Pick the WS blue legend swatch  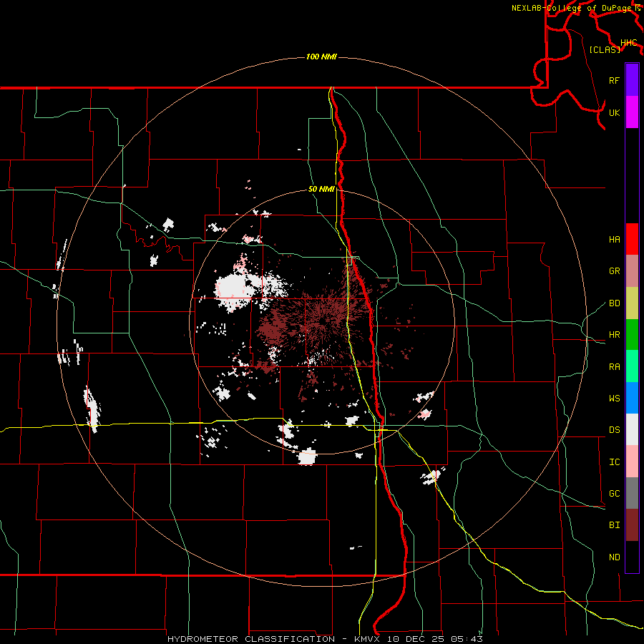(632, 398)
